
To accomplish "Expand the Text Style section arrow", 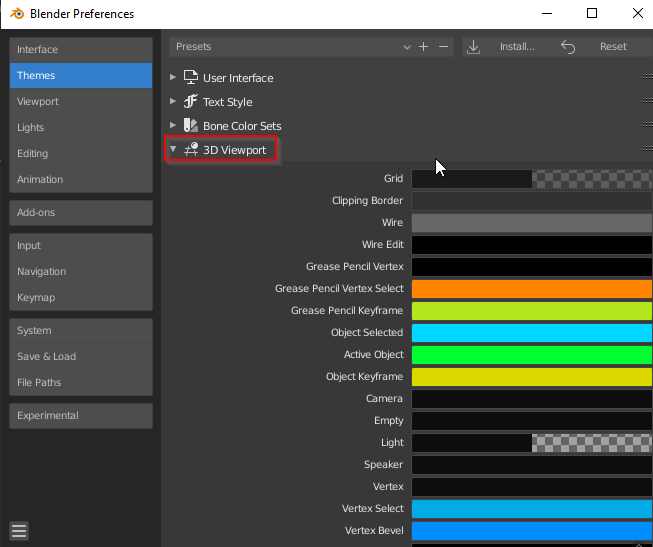I will point(173,102).
